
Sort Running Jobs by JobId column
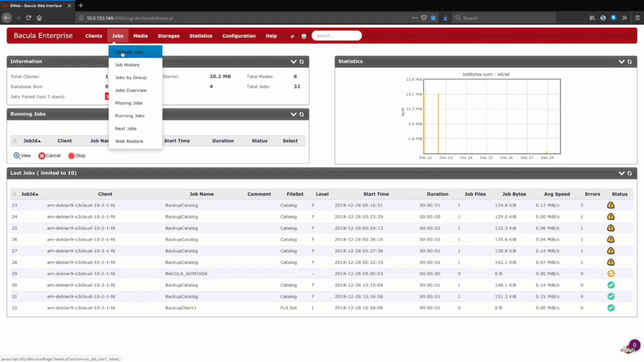tap(32, 141)
